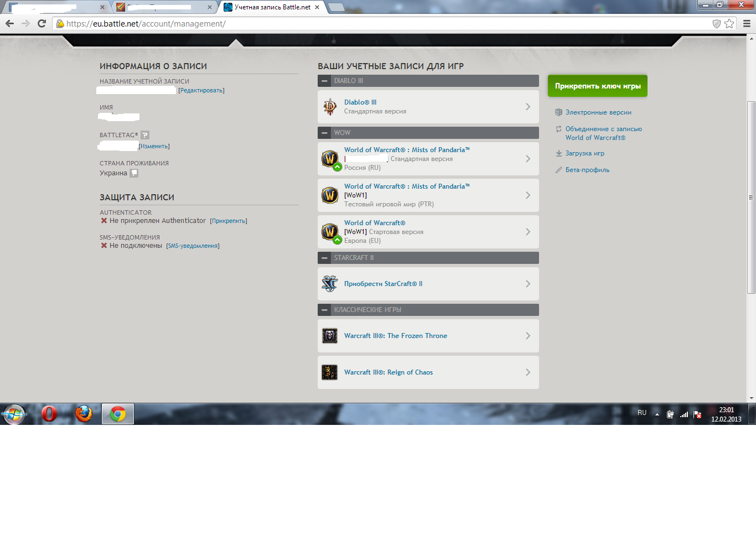Image resolution: width=756 pixels, height=540 pixels.
Task: Click the RU language indicator
Action: click(642, 413)
